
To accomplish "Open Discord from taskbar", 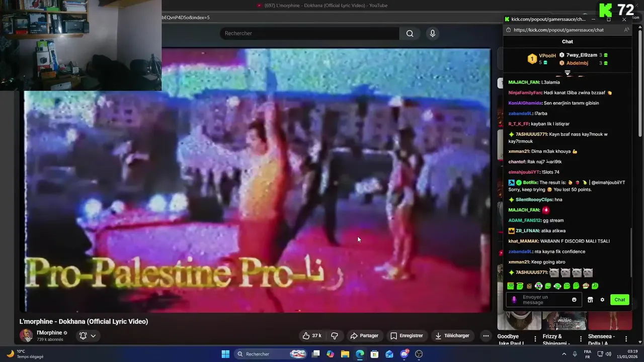I will 404,354.
